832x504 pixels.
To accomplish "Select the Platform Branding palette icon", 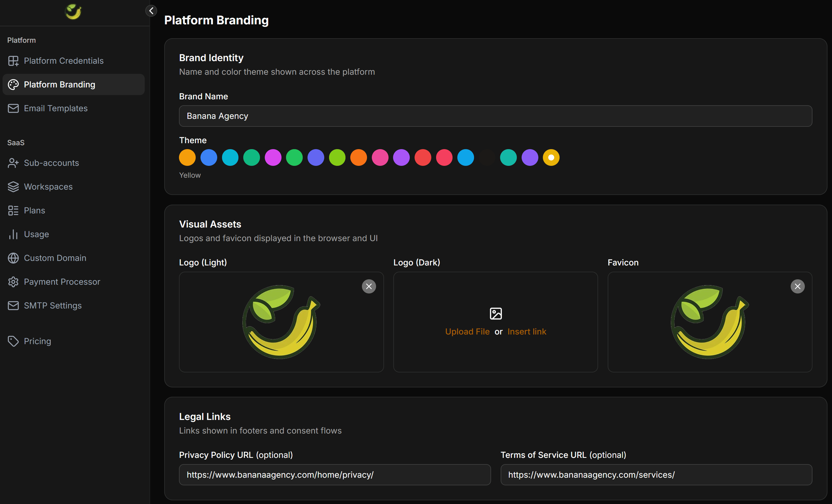I will 13,84.
